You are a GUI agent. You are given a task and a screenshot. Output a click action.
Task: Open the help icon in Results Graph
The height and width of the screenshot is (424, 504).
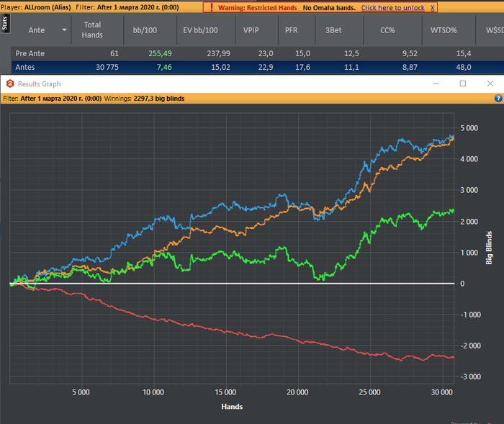(x=498, y=99)
